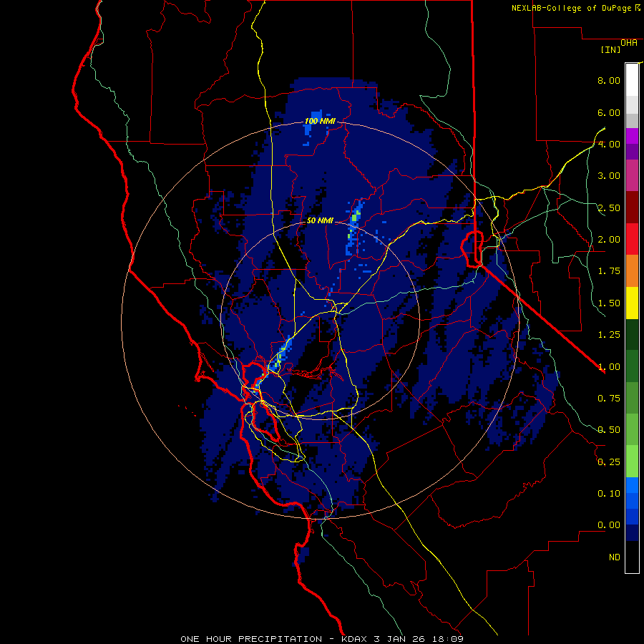
Task: Click the 4.00 scale value
Action: [609, 144]
